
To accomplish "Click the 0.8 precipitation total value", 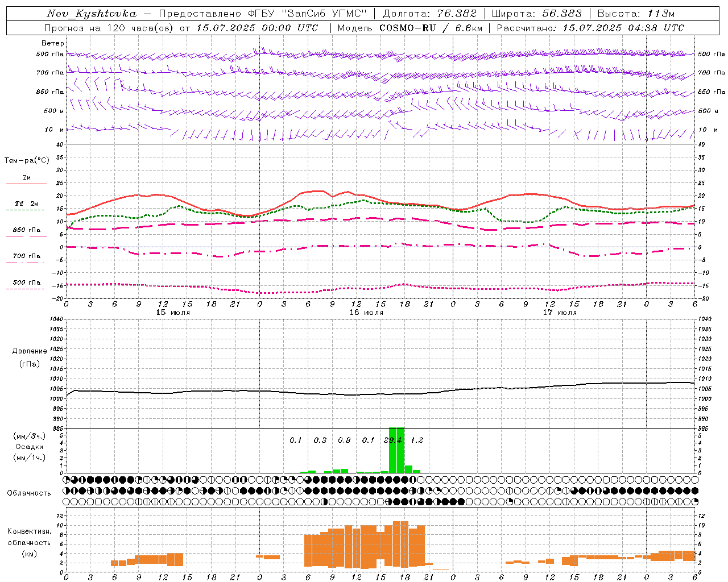I will tap(344, 440).
